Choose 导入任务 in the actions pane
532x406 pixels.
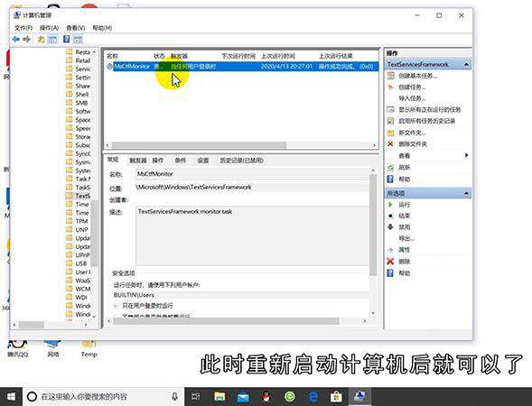(x=412, y=98)
